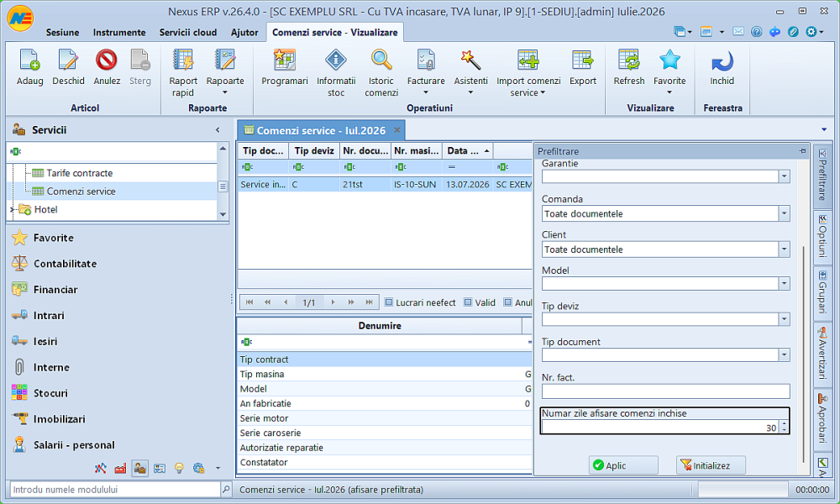Image resolution: width=840 pixels, height=504 pixels.
Task: Open the Stocuri module
Action: [x=50, y=393]
